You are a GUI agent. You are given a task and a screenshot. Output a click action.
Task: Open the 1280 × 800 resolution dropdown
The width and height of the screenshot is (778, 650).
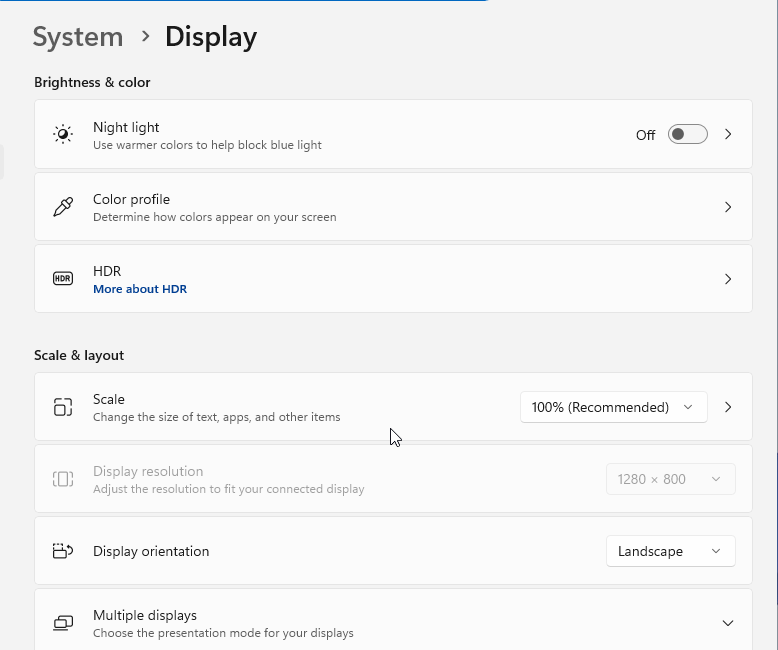tap(670, 479)
